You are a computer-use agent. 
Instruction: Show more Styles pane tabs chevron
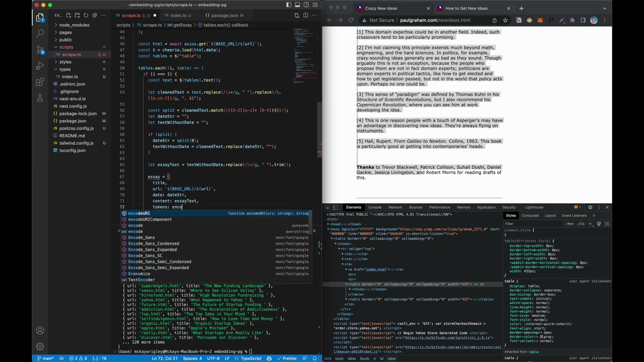pyautogui.click(x=593, y=215)
